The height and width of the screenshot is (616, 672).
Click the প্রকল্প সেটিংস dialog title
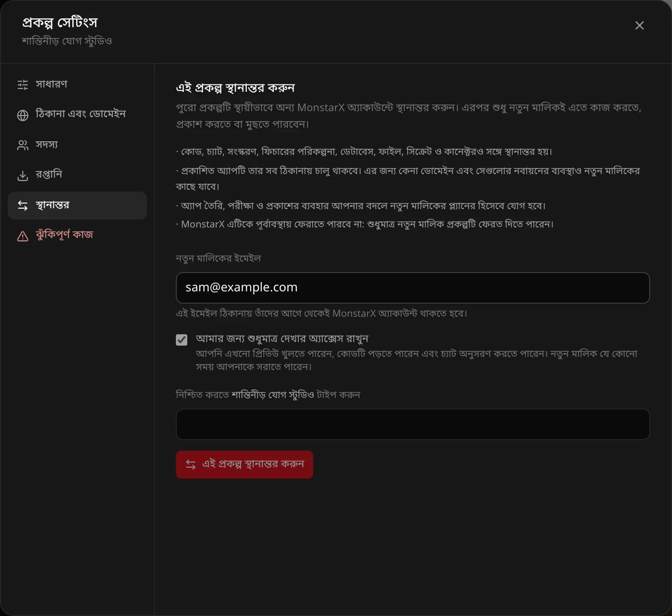point(60,22)
